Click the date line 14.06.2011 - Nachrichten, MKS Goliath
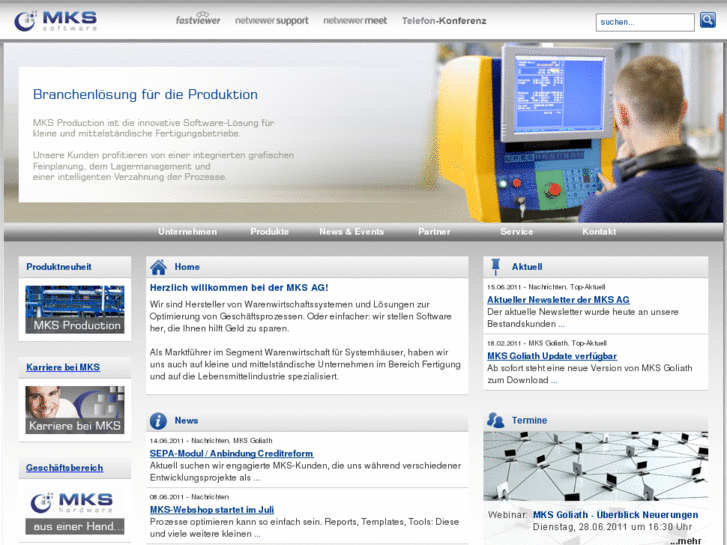 tap(210, 441)
